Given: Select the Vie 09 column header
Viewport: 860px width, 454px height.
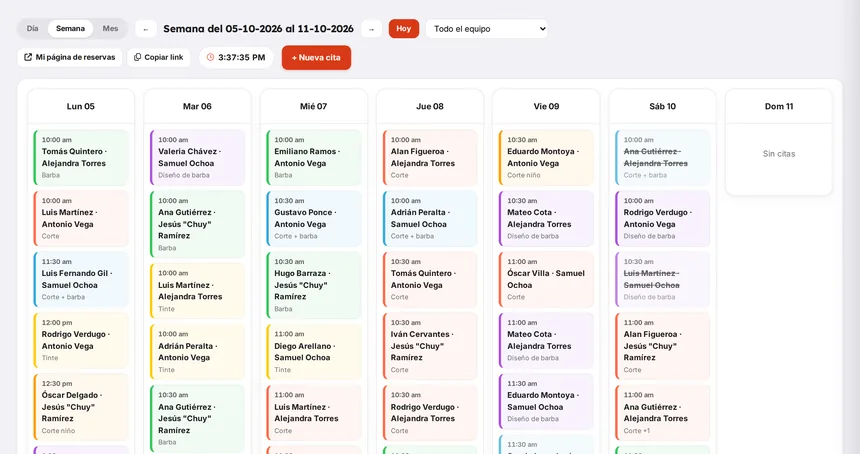Looking at the screenshot, I should tap(546, 106).
